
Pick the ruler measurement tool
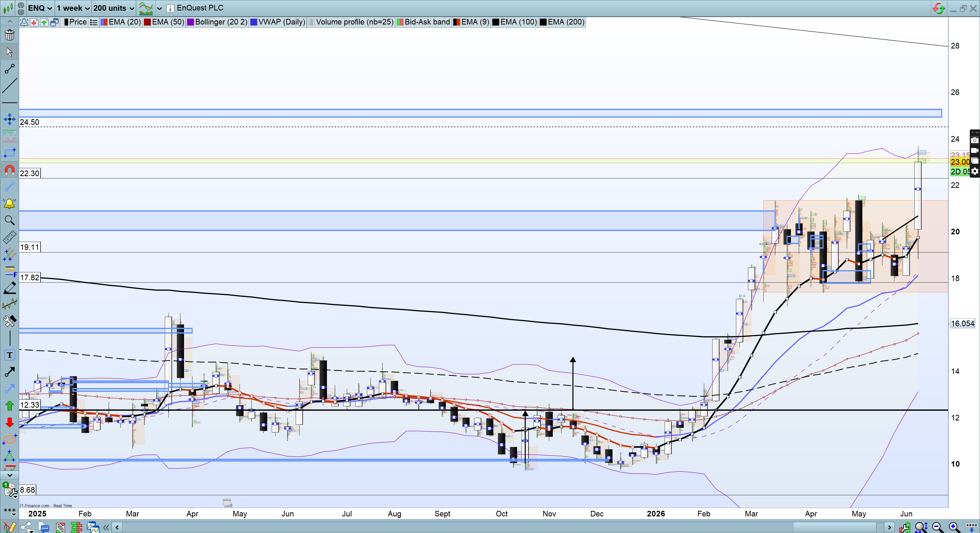click(9, 237)
